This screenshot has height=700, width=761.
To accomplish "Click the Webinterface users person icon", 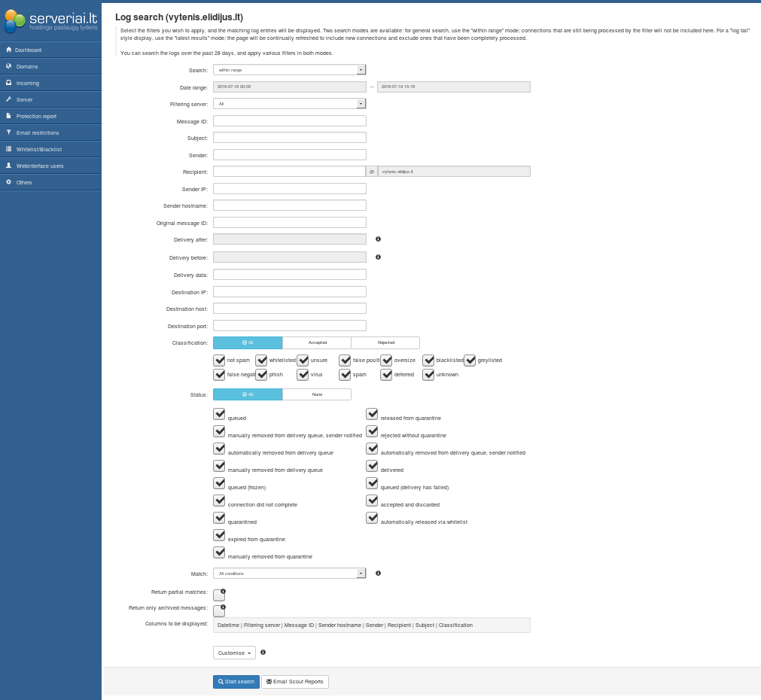I will [9, 166].
